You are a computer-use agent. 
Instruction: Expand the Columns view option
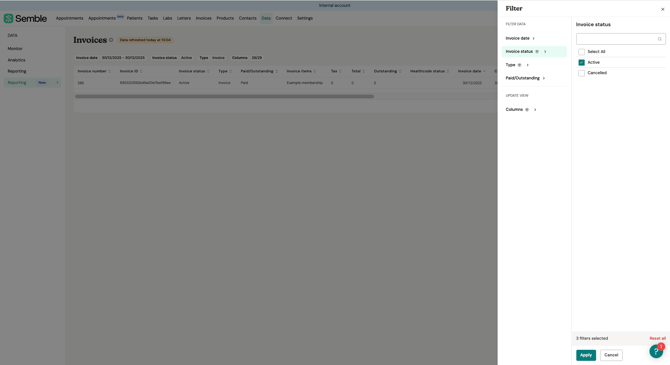(x=534, y=110)
